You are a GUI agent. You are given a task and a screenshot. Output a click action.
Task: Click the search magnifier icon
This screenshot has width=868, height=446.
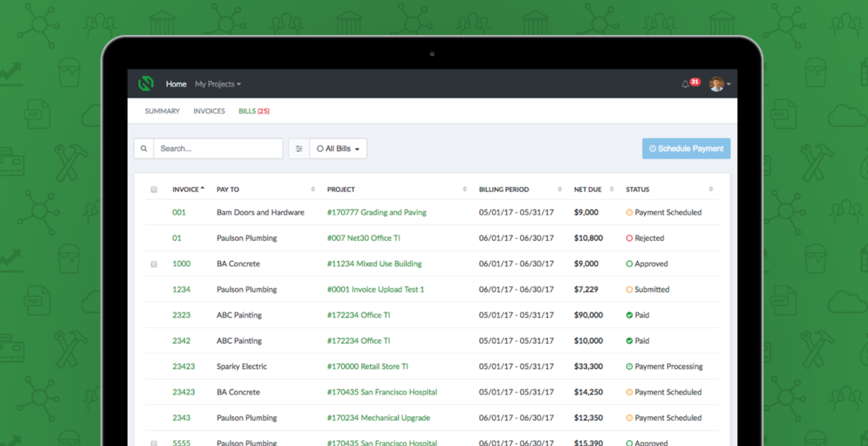pos(144,148)
